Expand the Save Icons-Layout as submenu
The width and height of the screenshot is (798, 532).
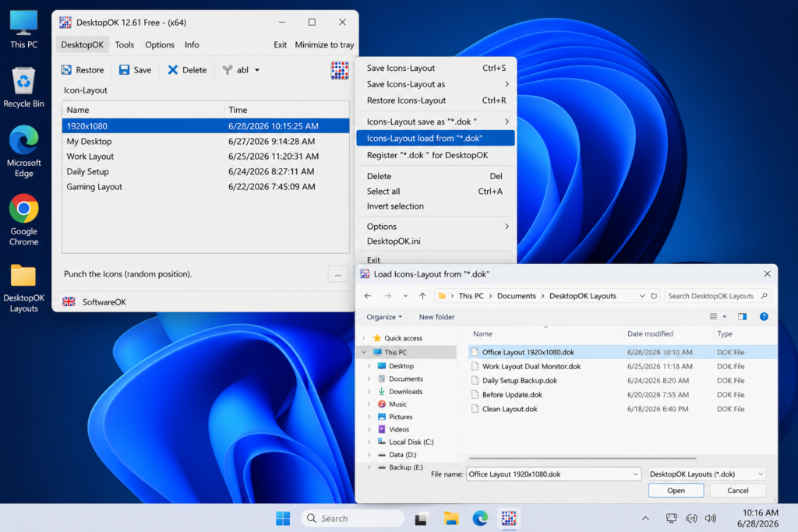436,84
